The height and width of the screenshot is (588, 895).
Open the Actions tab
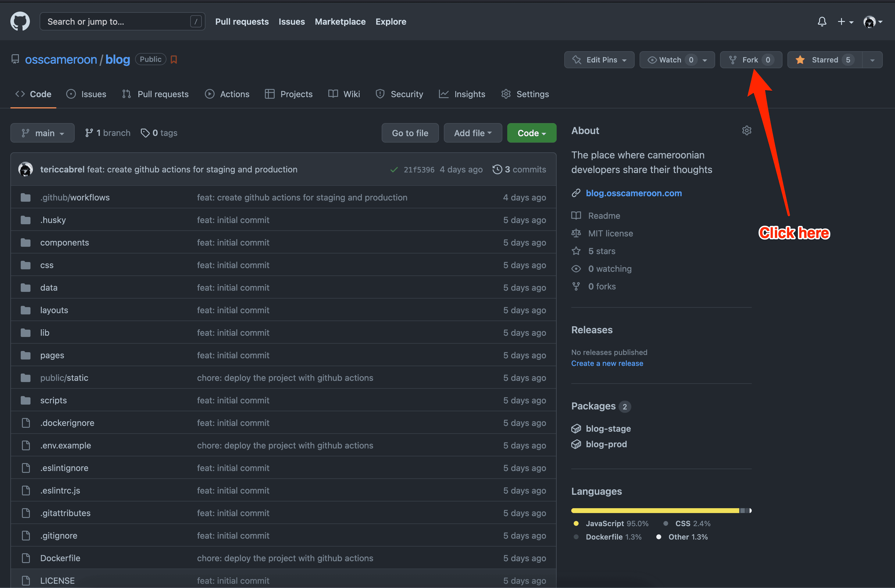click(227, 94)
